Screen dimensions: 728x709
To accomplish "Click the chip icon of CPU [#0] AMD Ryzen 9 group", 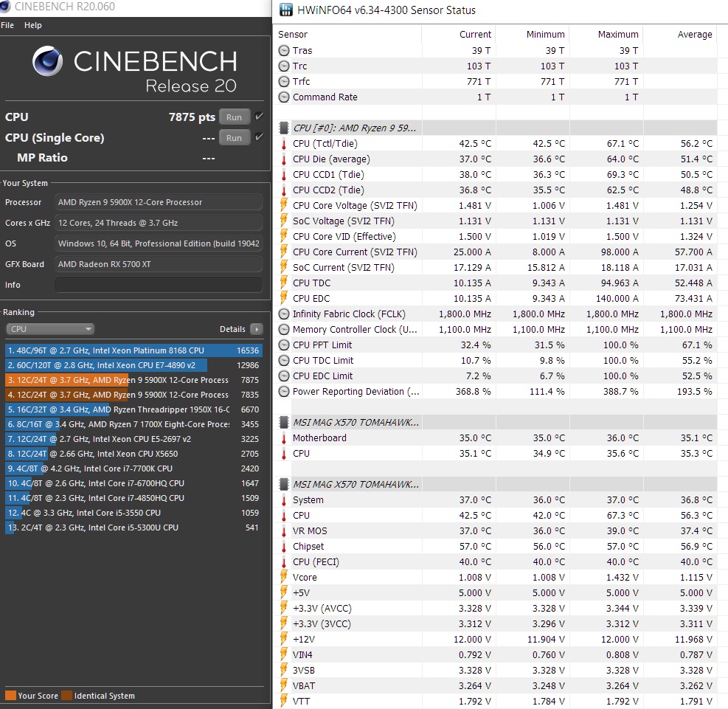I will [284, 128].
